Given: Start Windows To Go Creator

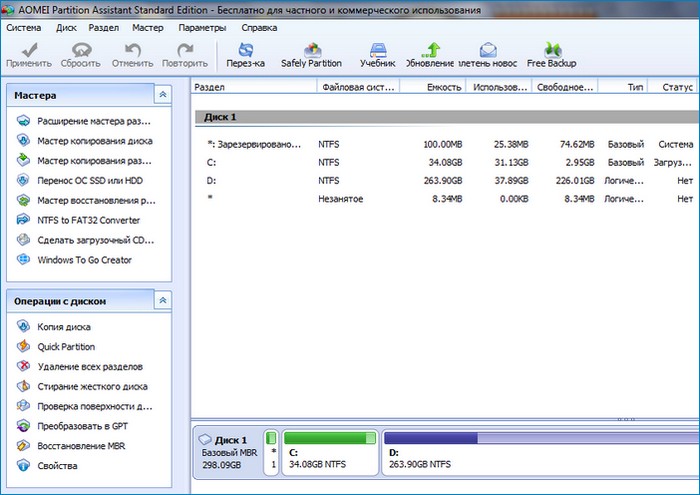Looking at the screenshot, I should point(84,260).
